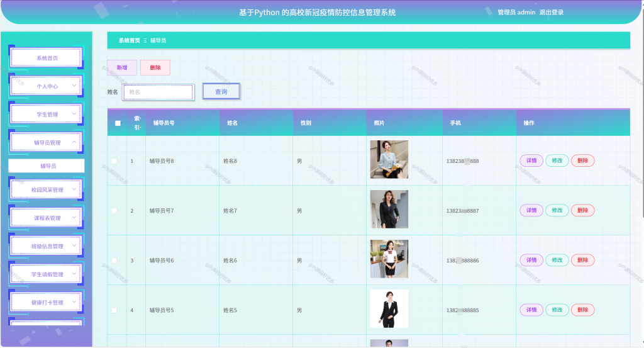Open 详情 for 姓名8
The image size is (644, 348).
531,160
